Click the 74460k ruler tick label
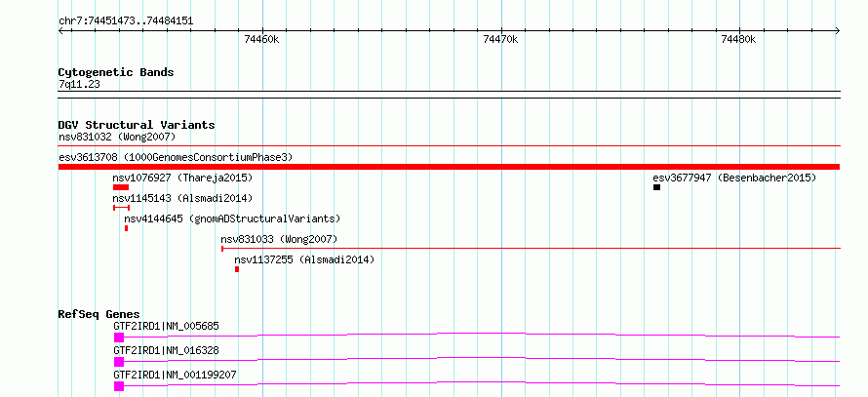 pyautogui.click(x=261, y=39)
